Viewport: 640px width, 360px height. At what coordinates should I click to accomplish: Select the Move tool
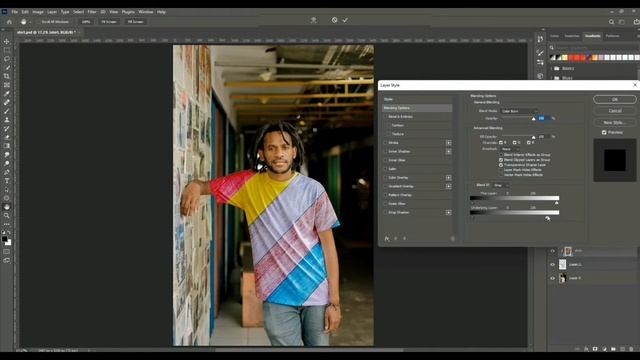[x=7, y=41]
